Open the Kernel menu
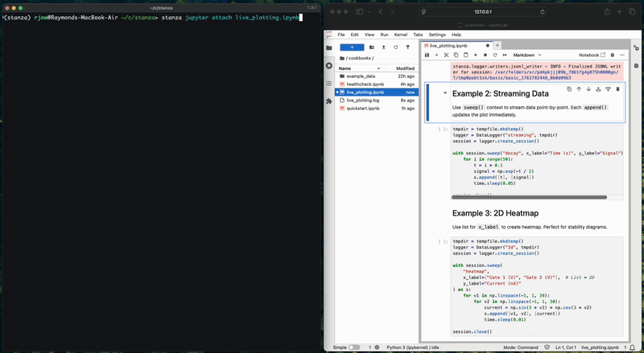644x353 pixels. point(401,35)
